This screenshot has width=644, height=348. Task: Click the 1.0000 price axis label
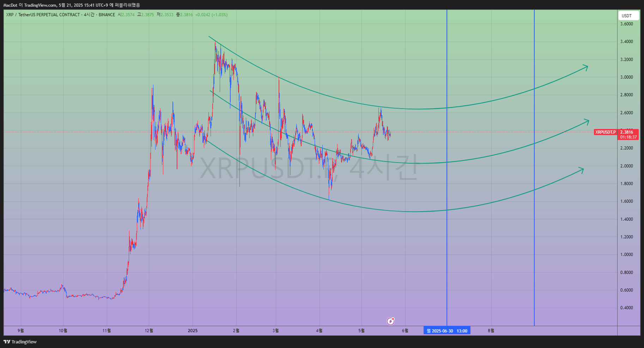(x=627, y=255)
